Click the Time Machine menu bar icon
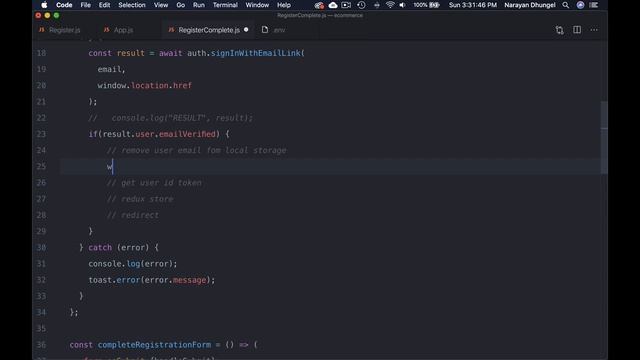Image resolution: width=640 pixels, height=360 pixels. (x=361, y=5)
